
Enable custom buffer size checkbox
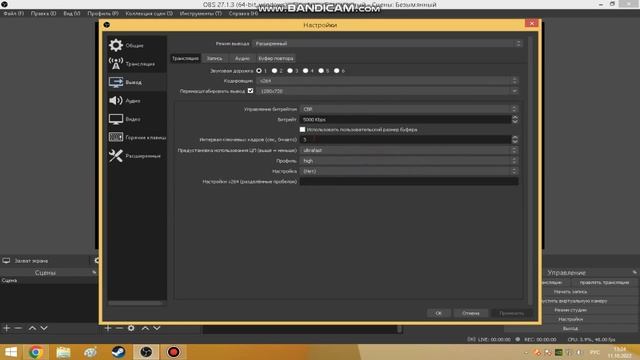(302, 129)
